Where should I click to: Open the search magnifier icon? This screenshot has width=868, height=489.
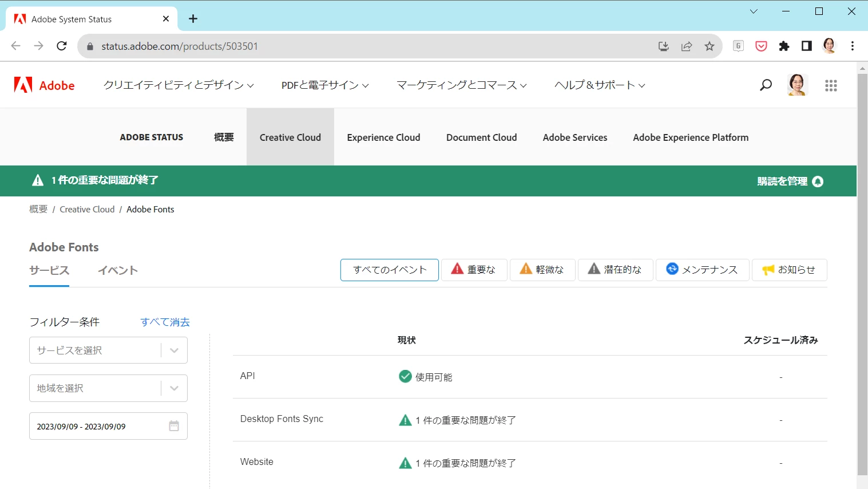pos(766,85)
